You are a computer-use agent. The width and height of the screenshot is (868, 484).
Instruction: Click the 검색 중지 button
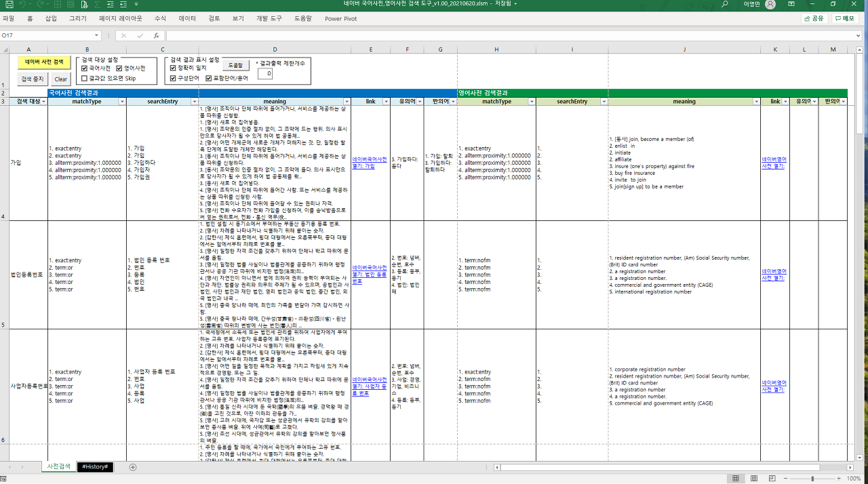pos(34,79)
